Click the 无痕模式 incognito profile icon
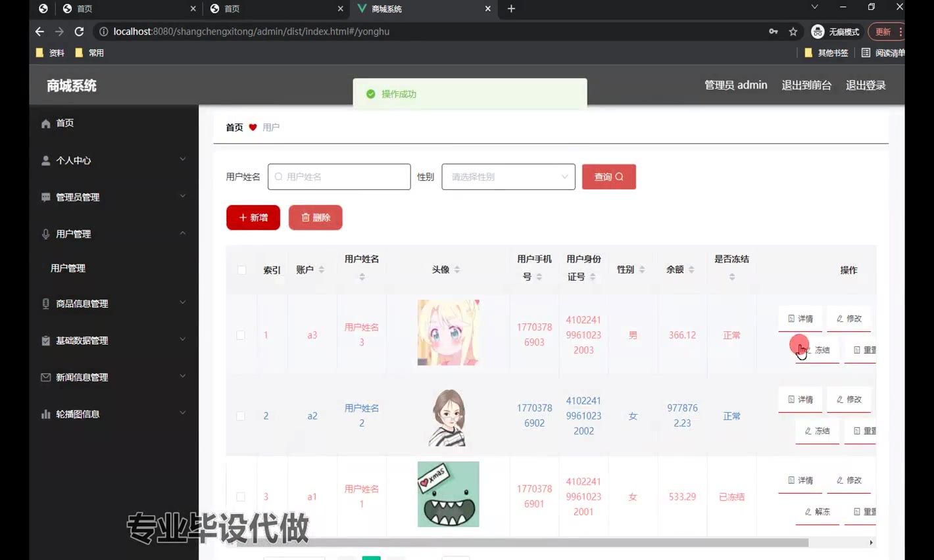934x560 pixels. [835, 32]
